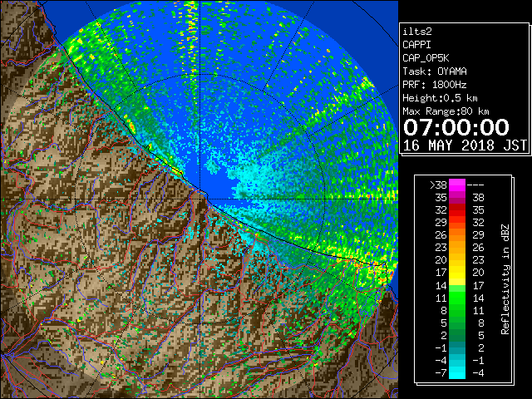Screen dimensions: 532x399
Task: Select the 'CAPPI' product text
Action: (x=416, y=45)
